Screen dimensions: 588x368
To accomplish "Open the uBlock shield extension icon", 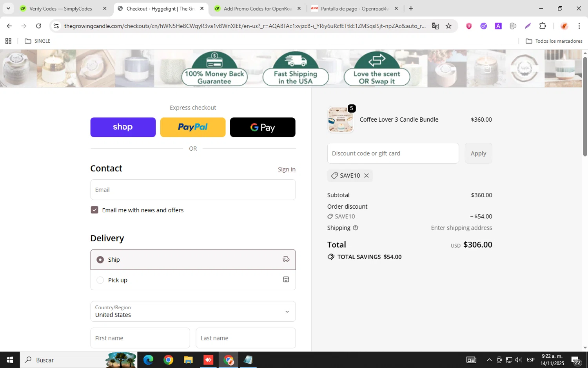I will (x=469, y=26).
